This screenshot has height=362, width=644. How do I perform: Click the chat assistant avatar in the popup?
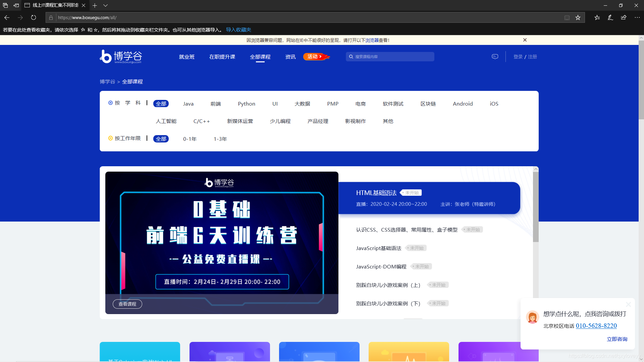click(x=532, y=317)
